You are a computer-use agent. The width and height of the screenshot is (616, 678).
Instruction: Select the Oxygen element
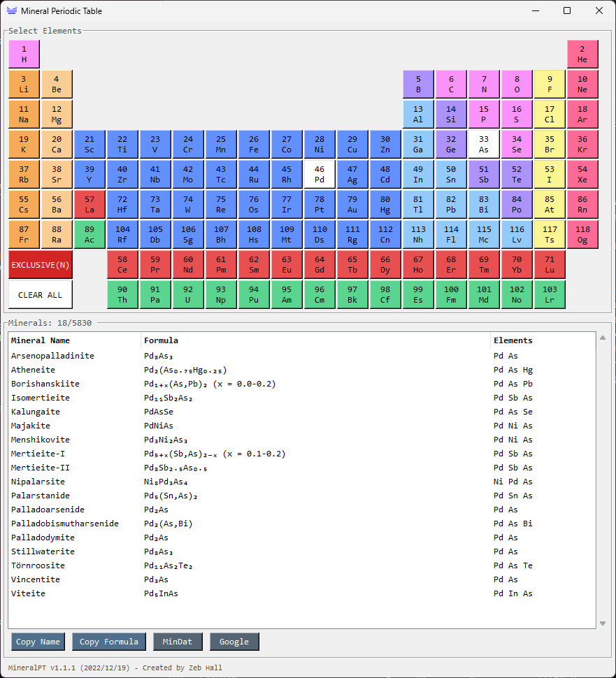pos(517,85)
